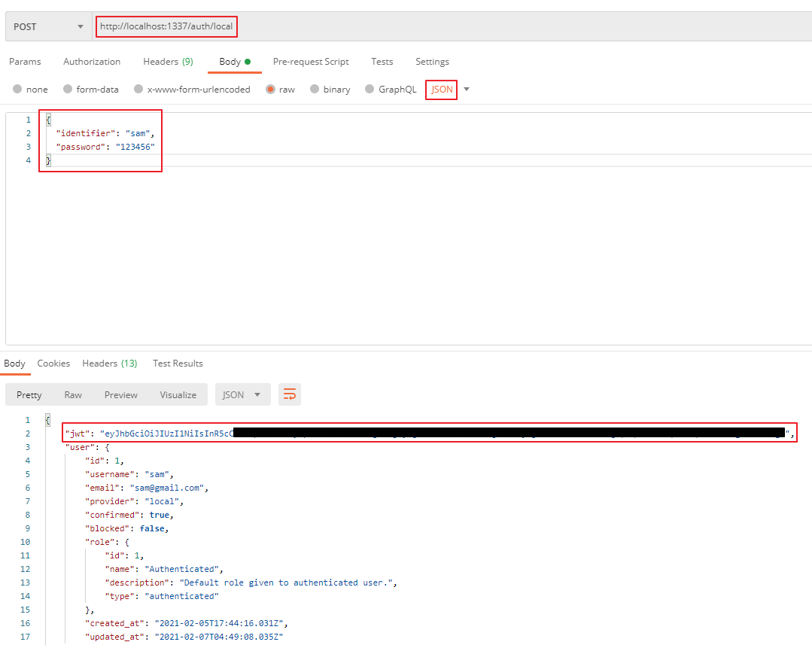Viewport: 812px width, 651px height.
Task: Switch to request Headers (9) tab
Action: point(168,62)
